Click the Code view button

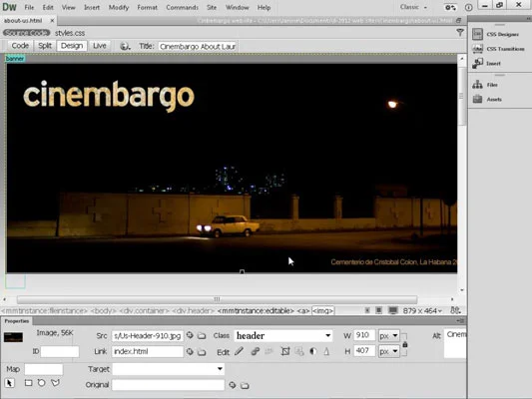(20, 46)
